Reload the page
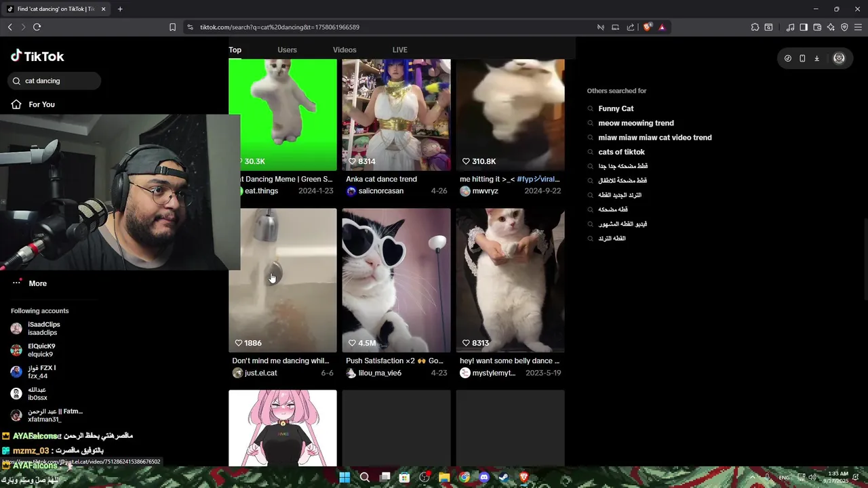The height and width of the screenshot is (488, 868). 37,27
